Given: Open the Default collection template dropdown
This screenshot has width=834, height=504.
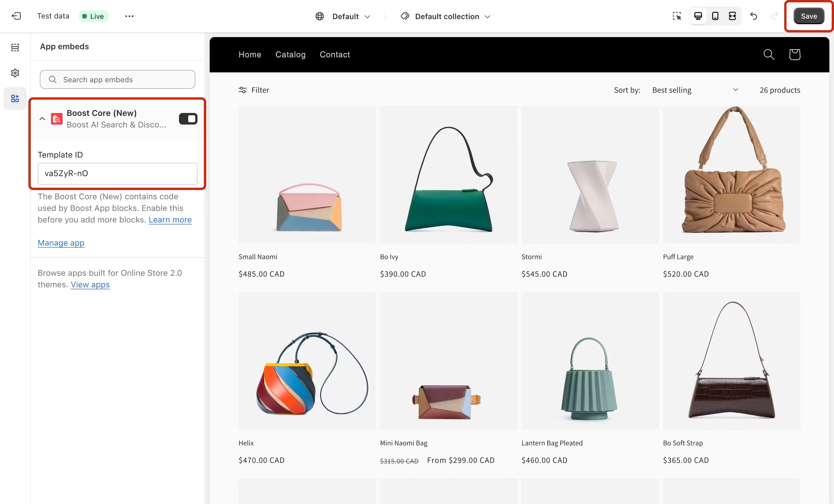Looking at the screenshot, I should (445, 16).
